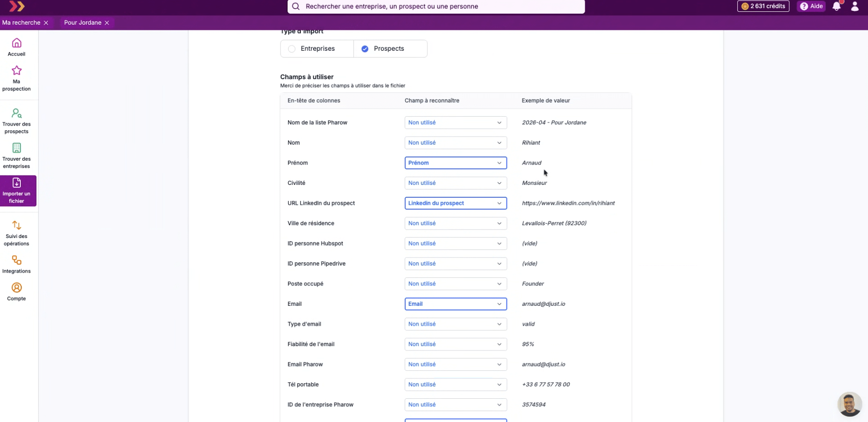Open Type d'email field dropdown
The image size is (868, 422).
click(x=456, y=324)
